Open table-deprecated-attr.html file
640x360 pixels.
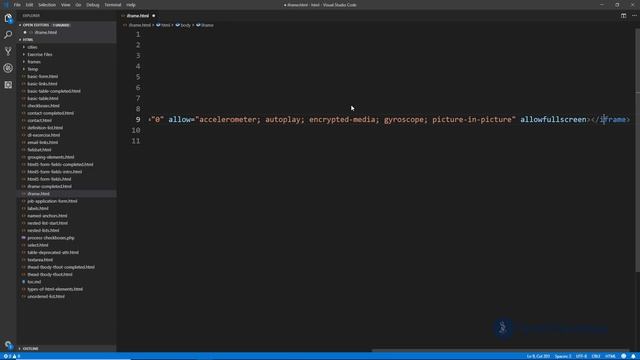tap(53, 253)
